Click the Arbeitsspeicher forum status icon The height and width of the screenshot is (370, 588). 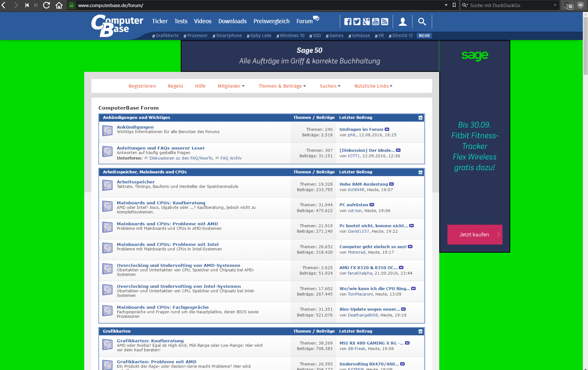click(x=107, y=185)
